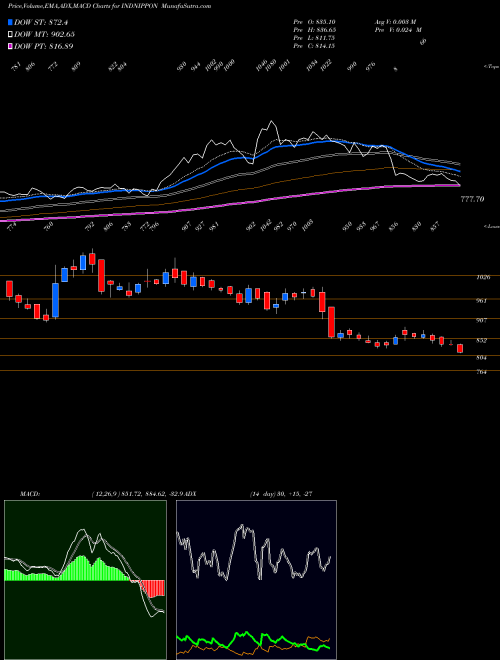The height and width of the screenshot is (660, 500).
Task: Click the 'DOW ST: 872.4' label
Action: coord(41,22)
